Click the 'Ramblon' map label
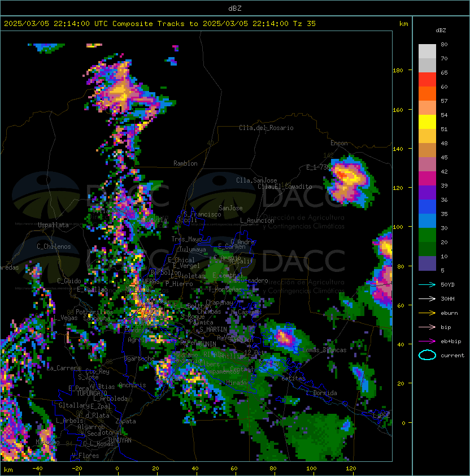Viewport: 470px width, 476px height. [185, 163]
